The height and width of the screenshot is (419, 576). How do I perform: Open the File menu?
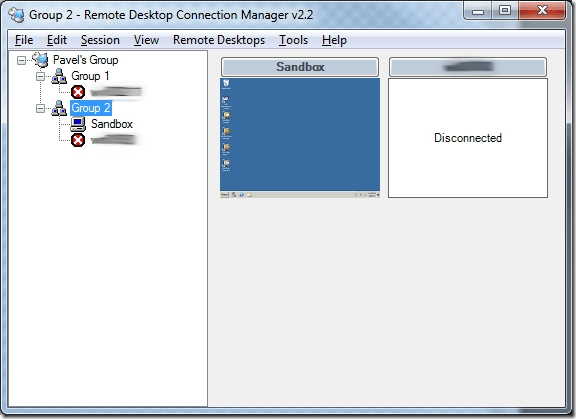24,40
